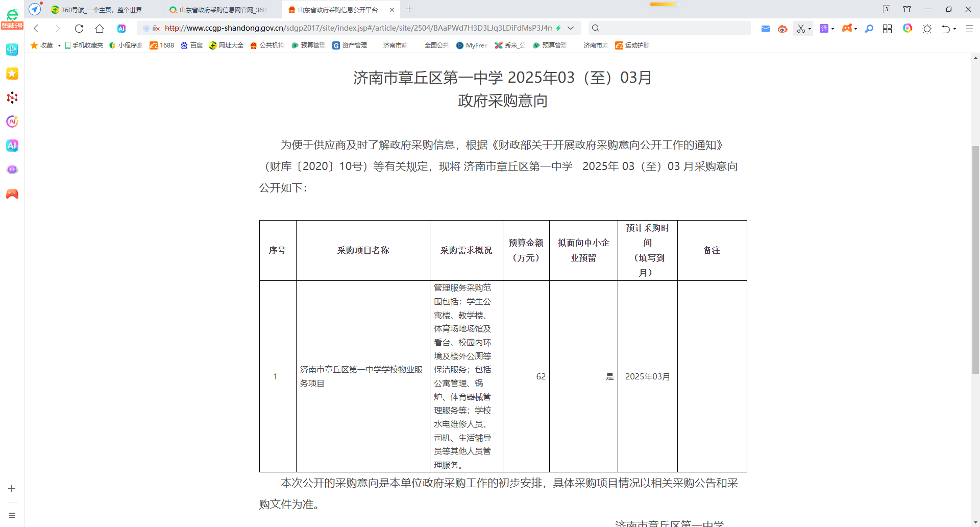Click the colorful AI circle icon in toolbar
The image size is (980, 527).
point(908,28)
